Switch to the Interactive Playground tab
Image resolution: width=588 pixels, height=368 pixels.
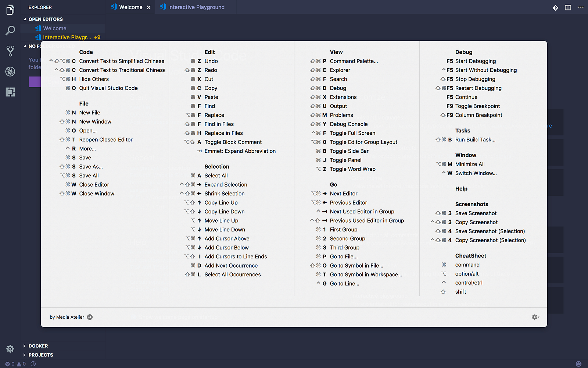[196, 7]
